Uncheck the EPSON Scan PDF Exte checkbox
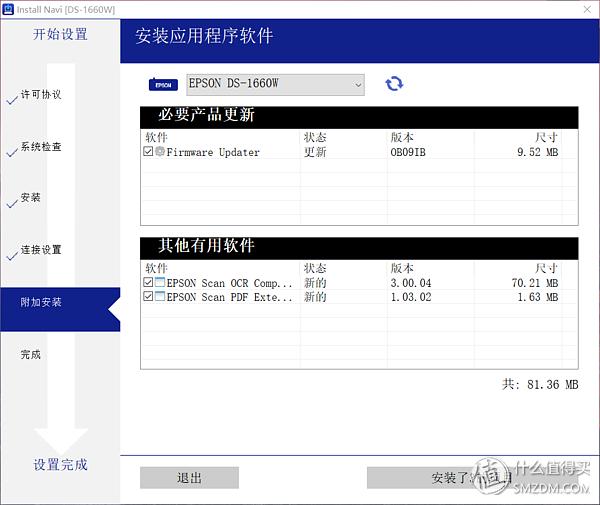 (148, 296)
